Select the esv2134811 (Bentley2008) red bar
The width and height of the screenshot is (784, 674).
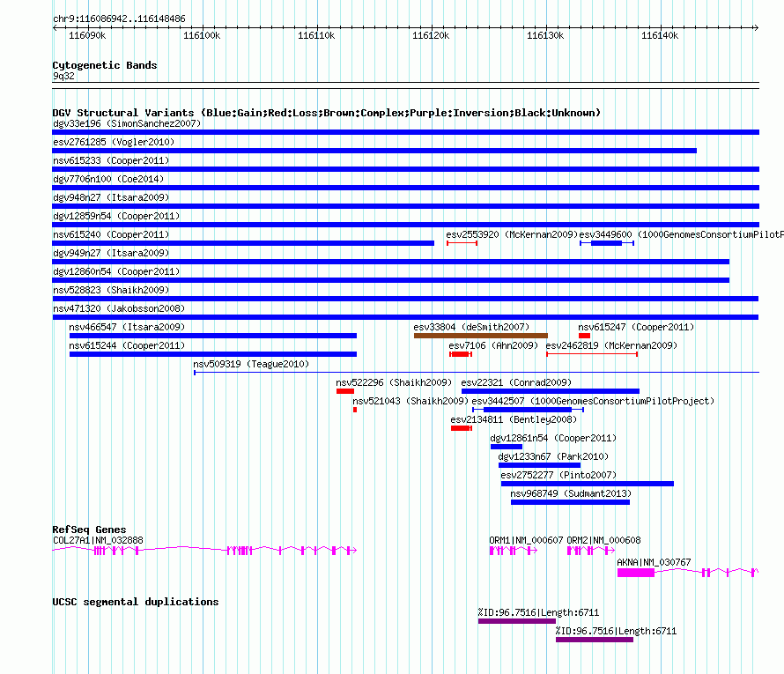coord(461,428)
